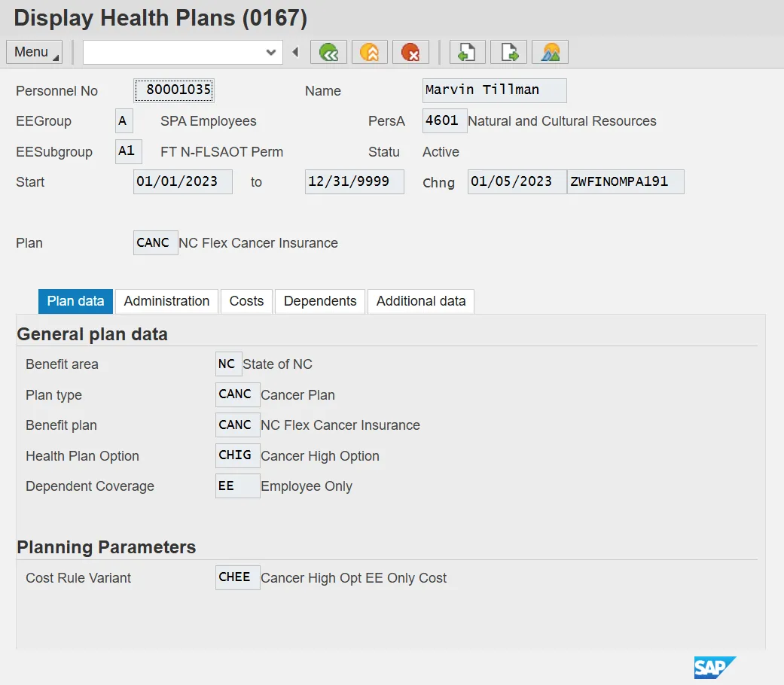This screenshot has height=685, width=784.
Task: Click the red Cancel icon
Action: [410, 52]
